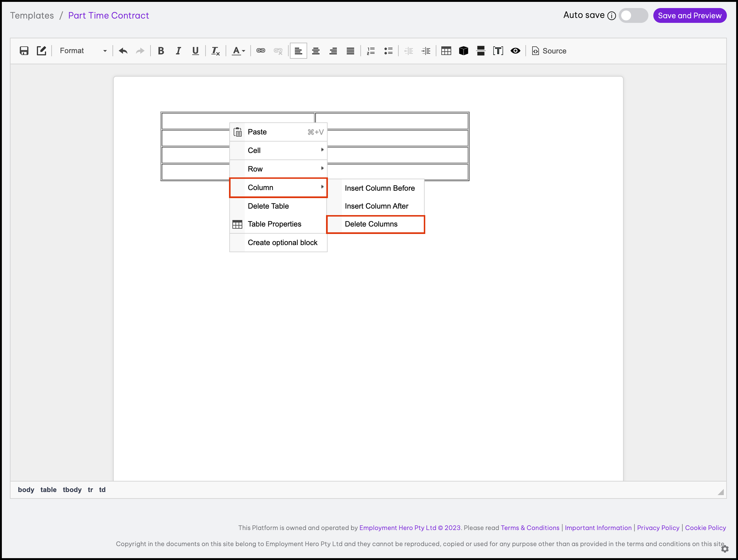The height and width of the screenshot is (560, 738).
Task: Click the Remove Format icon
Action: [x=215, y=51]
